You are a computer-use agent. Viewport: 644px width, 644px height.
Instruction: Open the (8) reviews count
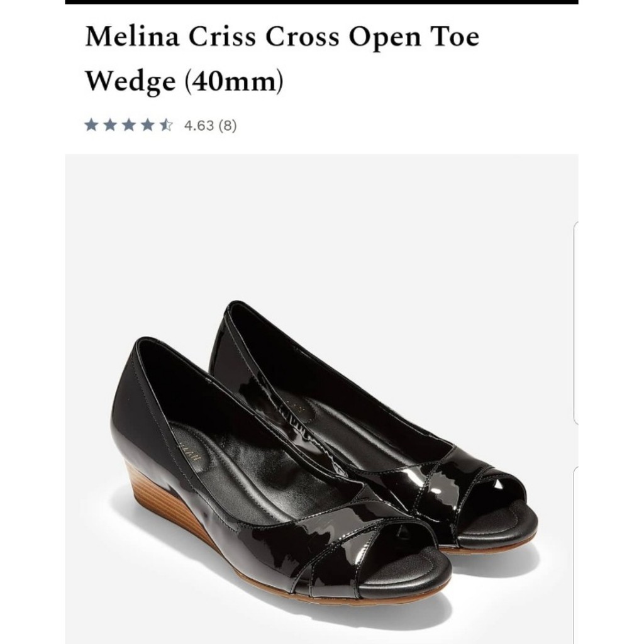228,126
